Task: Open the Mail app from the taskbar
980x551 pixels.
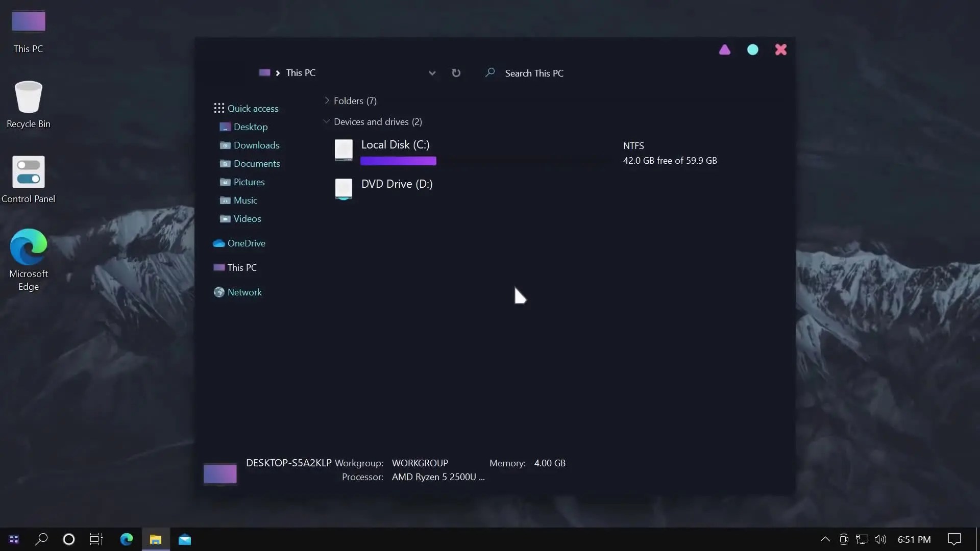Action: coord(185,539)
